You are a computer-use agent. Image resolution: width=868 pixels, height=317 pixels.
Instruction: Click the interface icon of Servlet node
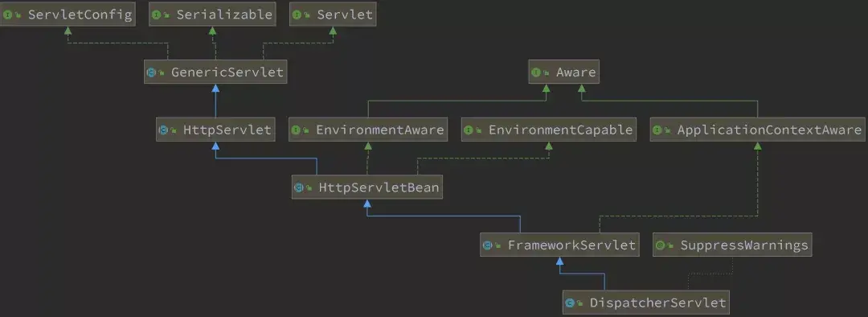[297, 14]
